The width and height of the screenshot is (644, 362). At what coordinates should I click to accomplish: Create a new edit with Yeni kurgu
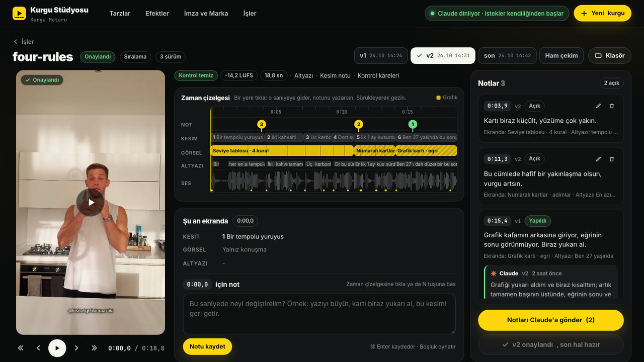click(x=602, y=13)
